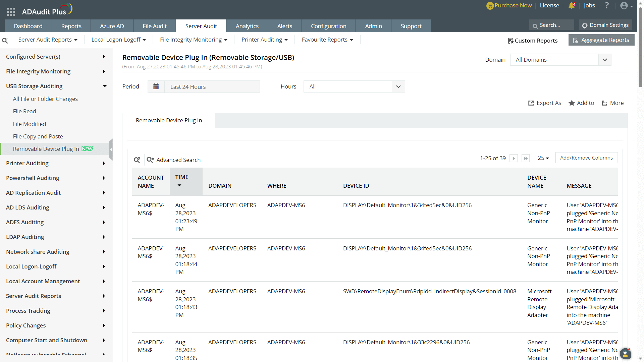
Task: Click the notifications bell icon
Action: point(572,6)
